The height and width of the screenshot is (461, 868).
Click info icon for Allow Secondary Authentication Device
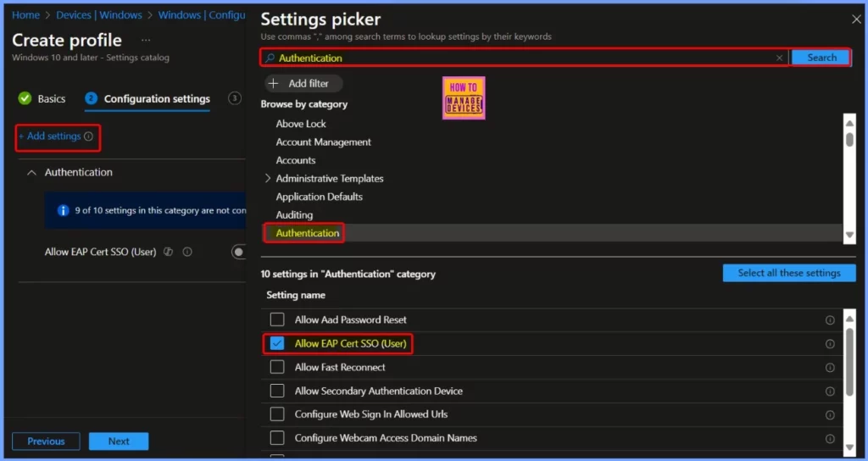coord(830,392)
